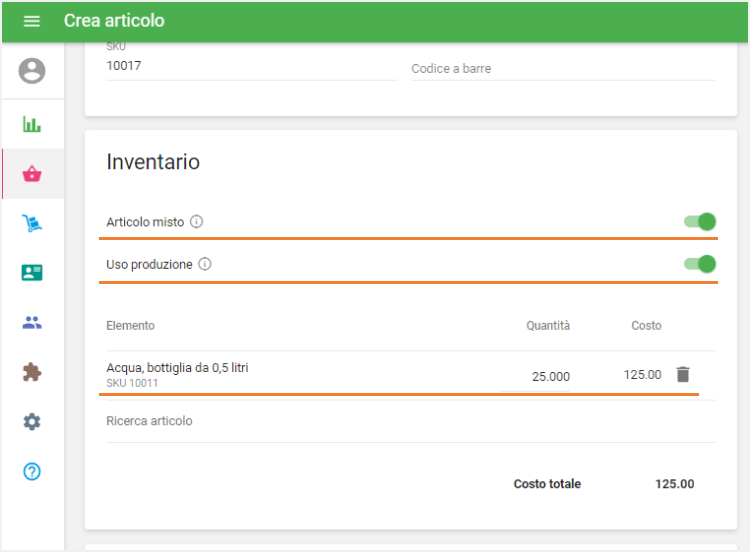Disable the Articolo misto toggle
The height and width of the screenshot is (552, 750).
tap(700, 221)
